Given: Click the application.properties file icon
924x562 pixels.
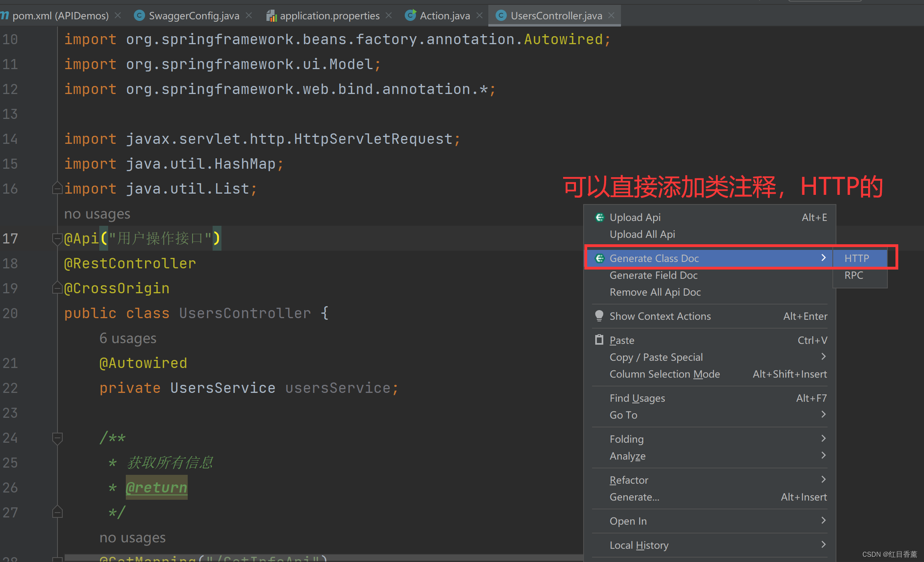Looking at the screenshot, I should pyautogui.click(x=271, y=15).
